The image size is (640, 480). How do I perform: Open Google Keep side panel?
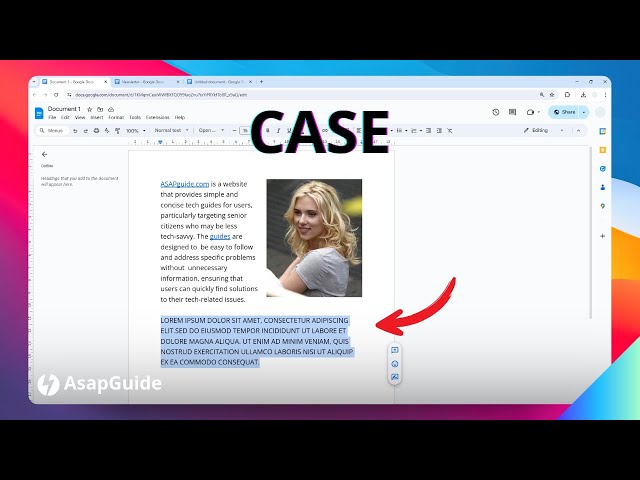(602, 150)
